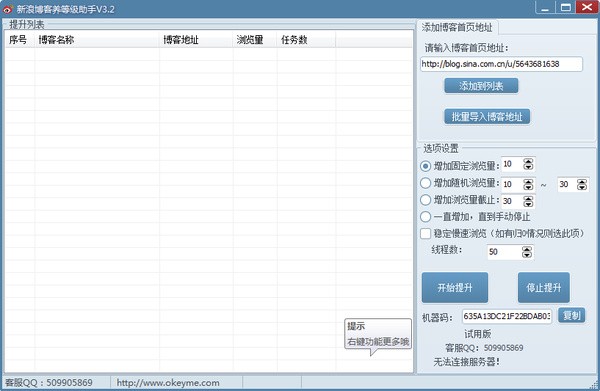Click 添加到列表 button
Image resolution: width=600 pixels, height=391 pixels.
point(481,86)
